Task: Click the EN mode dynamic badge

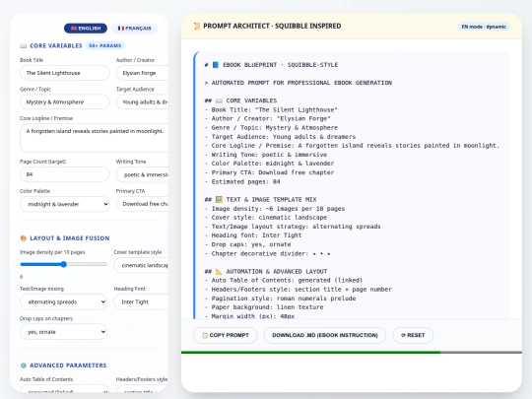Action: [484, 27]
